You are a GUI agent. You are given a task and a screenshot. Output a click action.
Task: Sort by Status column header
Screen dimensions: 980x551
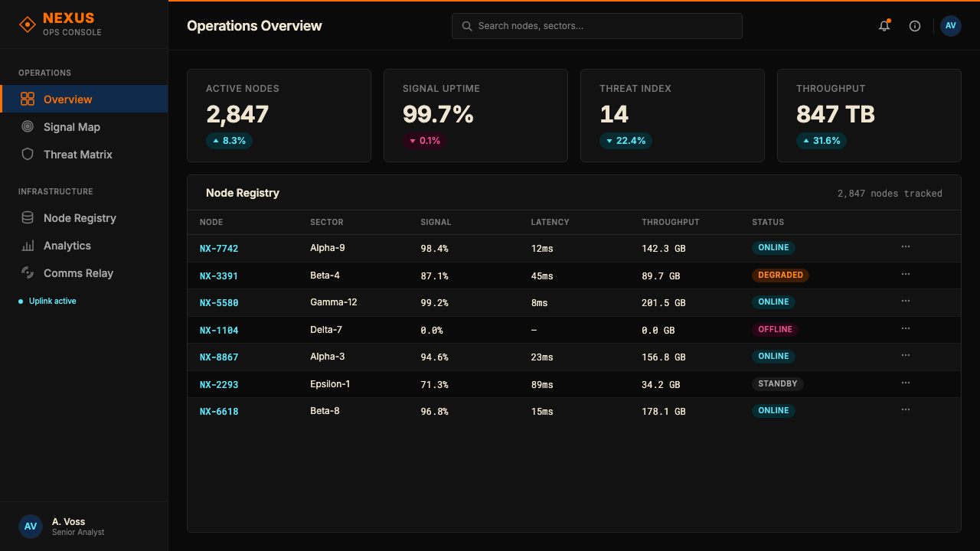tap(768, 222)
